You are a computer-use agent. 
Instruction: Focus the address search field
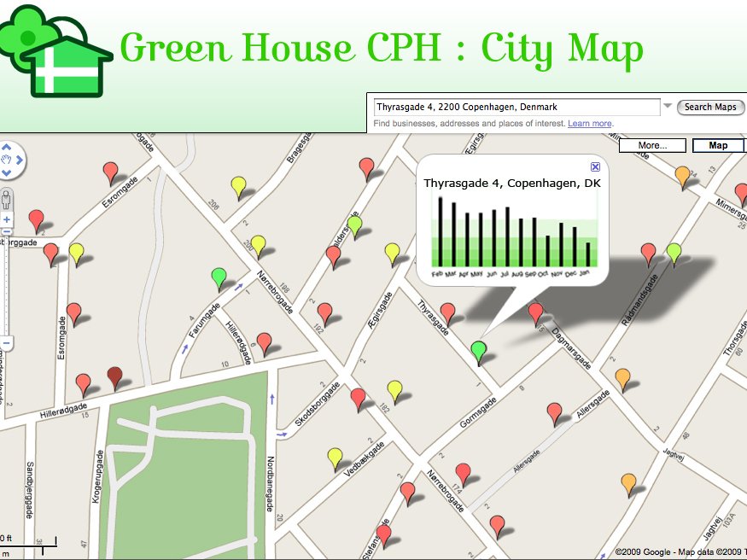516,108
